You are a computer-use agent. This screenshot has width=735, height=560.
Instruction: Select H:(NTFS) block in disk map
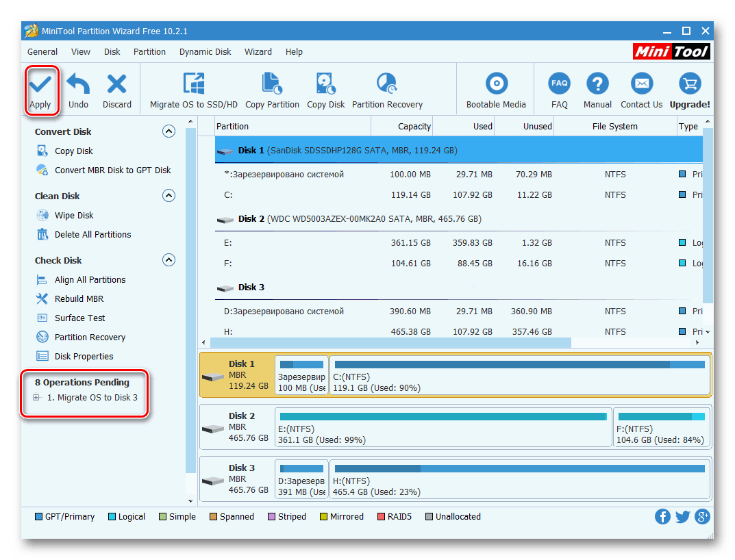520,479
